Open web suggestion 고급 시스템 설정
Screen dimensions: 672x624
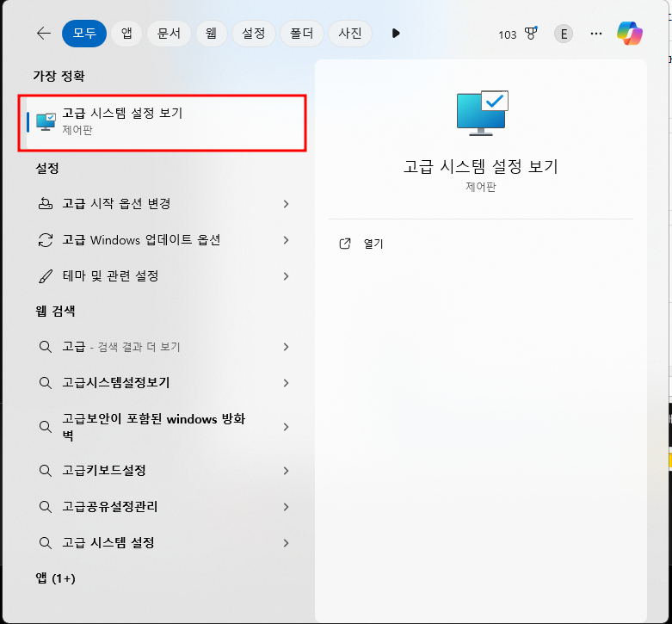pos(163,543)
